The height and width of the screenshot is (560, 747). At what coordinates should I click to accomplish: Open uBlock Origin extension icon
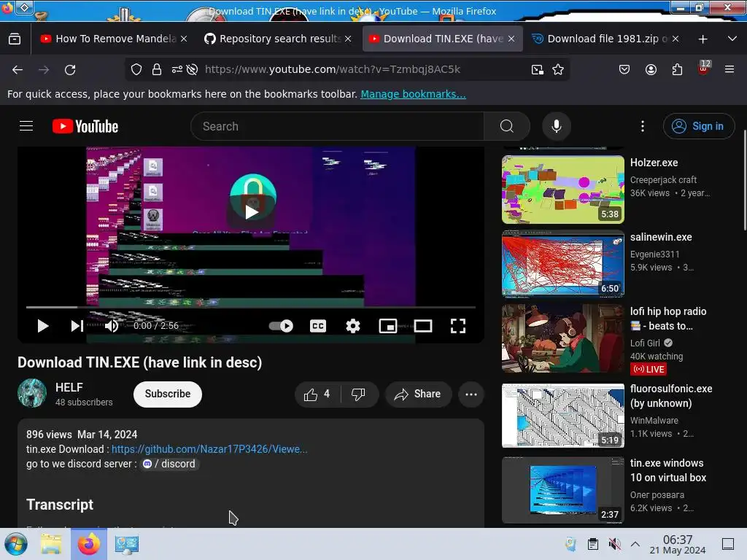[704, 68]
